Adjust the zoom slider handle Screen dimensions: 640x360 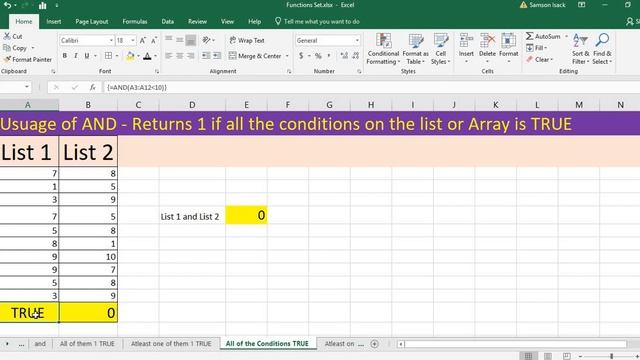pyautogui.click(x=611, y=356)
